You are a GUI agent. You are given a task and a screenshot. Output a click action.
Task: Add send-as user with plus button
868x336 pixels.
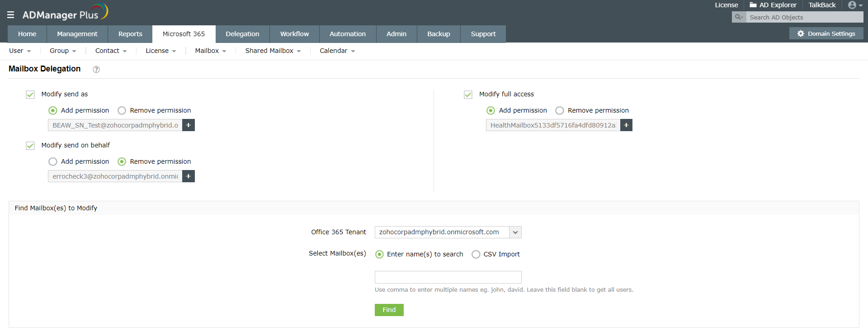189,125
